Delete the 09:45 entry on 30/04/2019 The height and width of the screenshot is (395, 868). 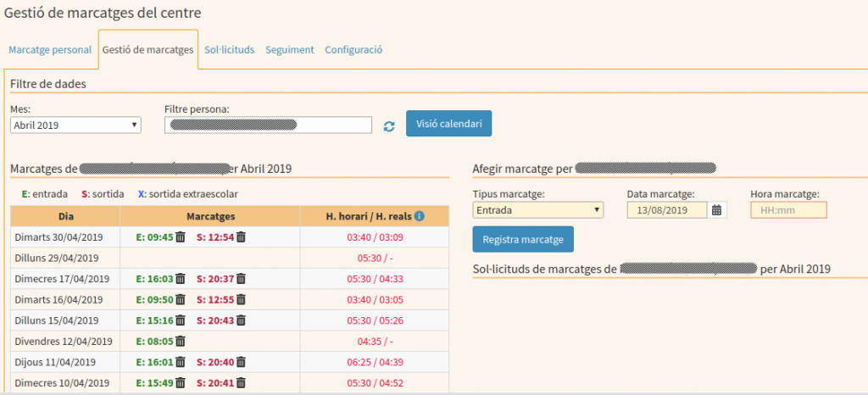(180, 237)
